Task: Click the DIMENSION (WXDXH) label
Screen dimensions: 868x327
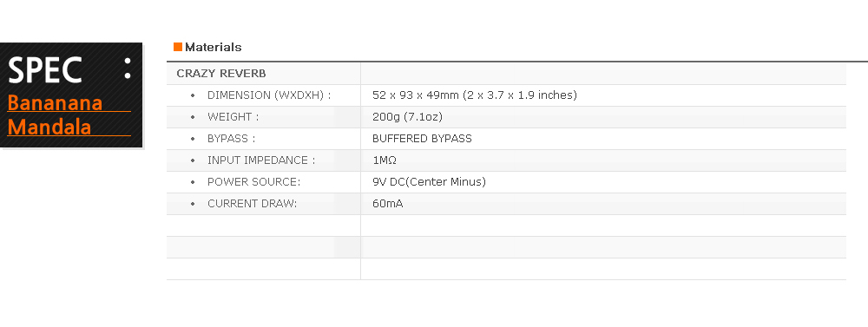Action: coord(269,95)
